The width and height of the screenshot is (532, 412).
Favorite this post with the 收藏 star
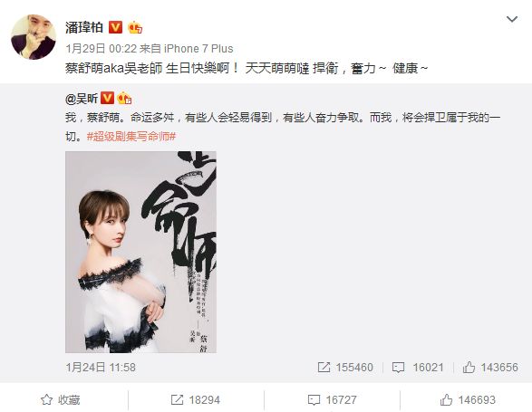(x=61, y=400)
